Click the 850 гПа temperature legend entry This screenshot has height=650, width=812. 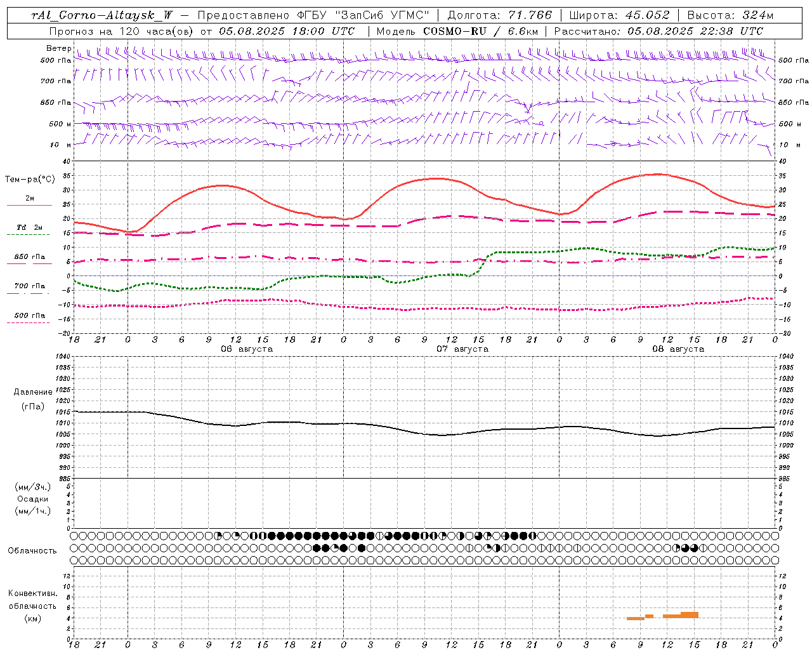[30, 257]
